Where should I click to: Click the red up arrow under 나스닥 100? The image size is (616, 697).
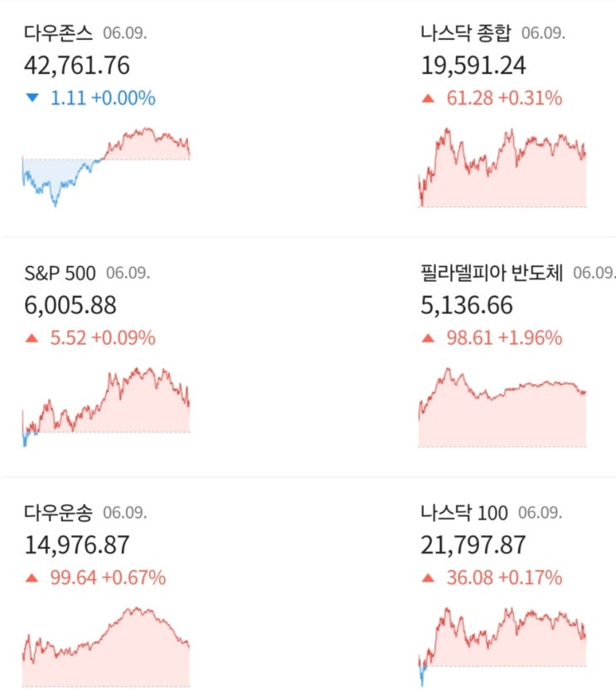pyautogui.click(x=428, y=578)
